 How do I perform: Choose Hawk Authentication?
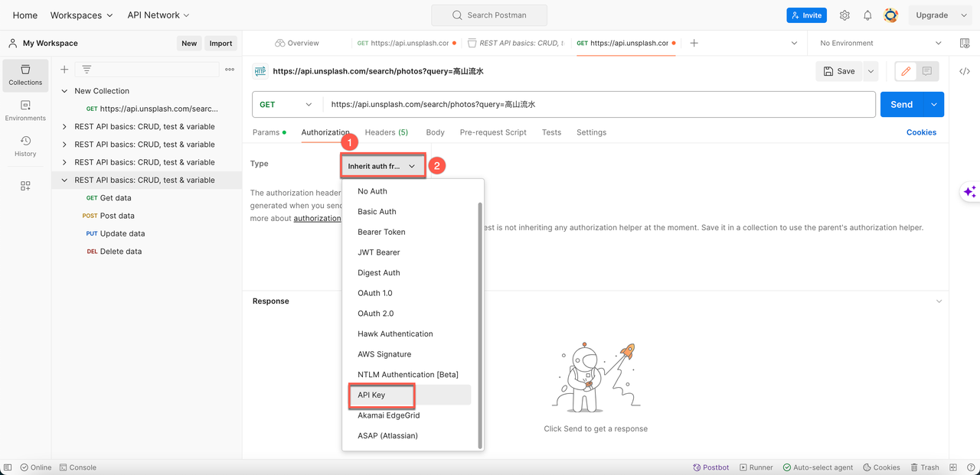point(395,334)
